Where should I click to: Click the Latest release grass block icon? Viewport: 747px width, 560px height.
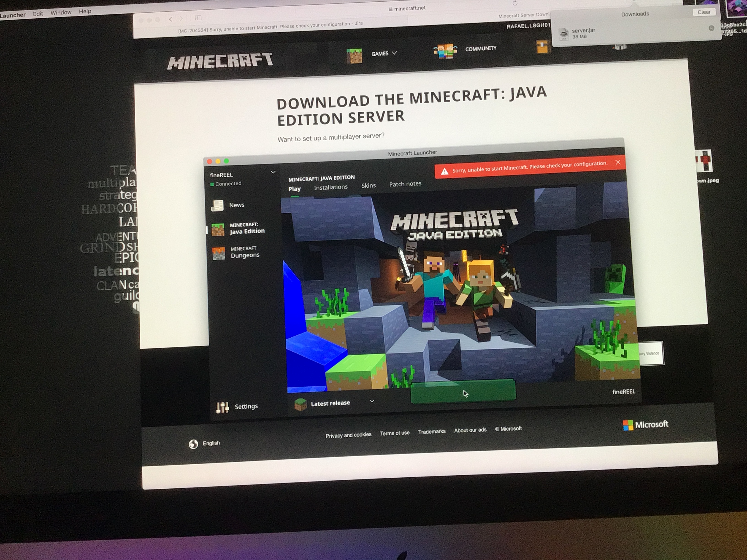[x=300, y=404]
